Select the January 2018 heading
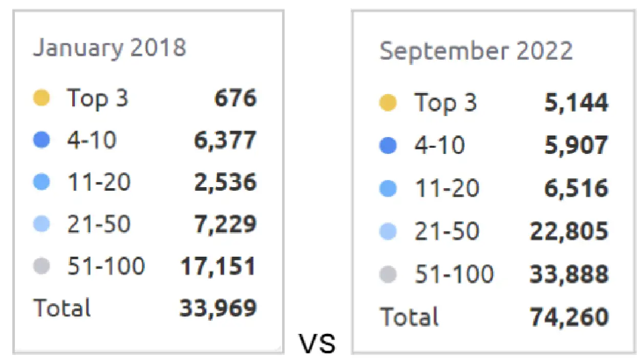 click(x=110, y=48)
